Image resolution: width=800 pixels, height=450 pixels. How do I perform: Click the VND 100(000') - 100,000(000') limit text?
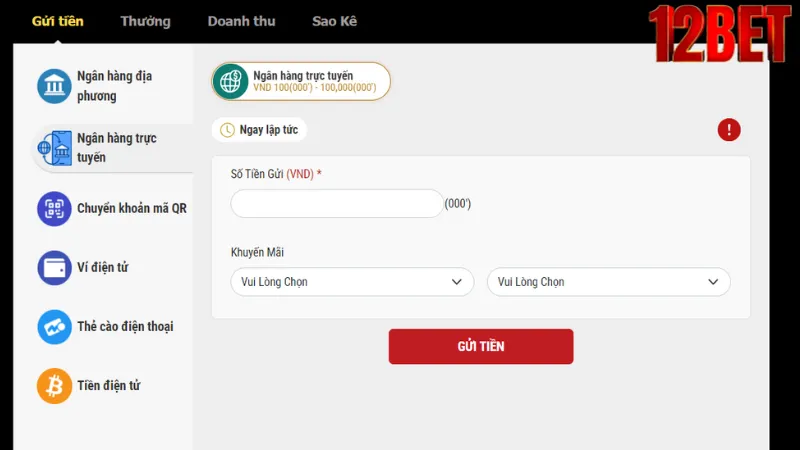(314, 88)
